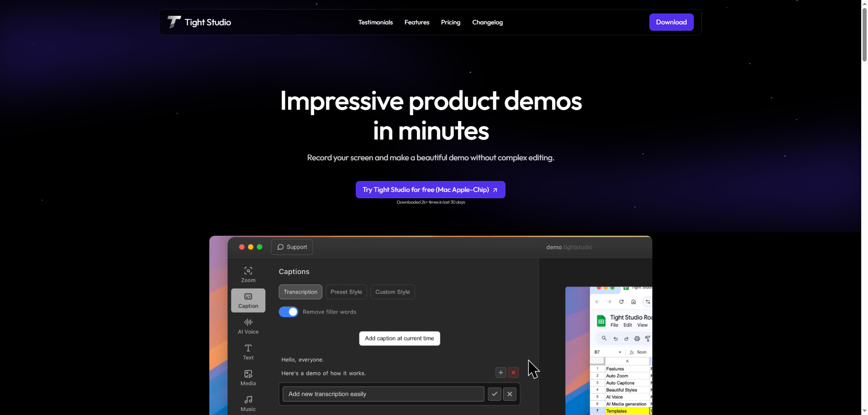This screenshot has height=415, width=868.
Task: Open the Pricing navigation link
Action: point(450,22)
